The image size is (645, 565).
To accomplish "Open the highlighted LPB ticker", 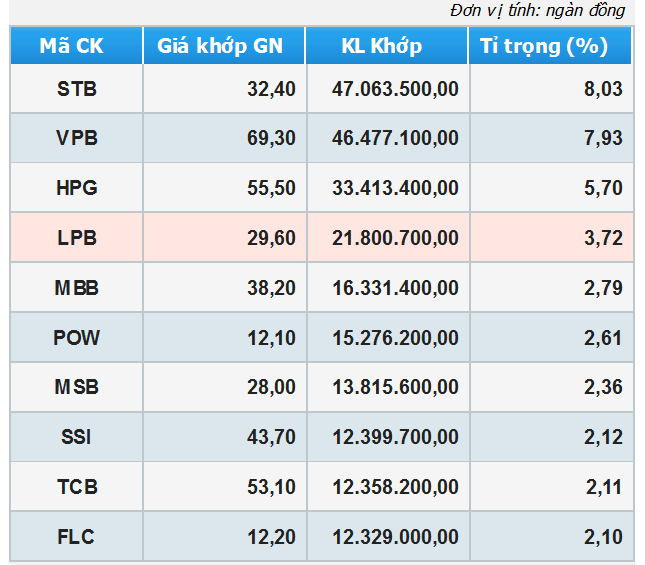I will pyautogui.click(x=76, y=237).
